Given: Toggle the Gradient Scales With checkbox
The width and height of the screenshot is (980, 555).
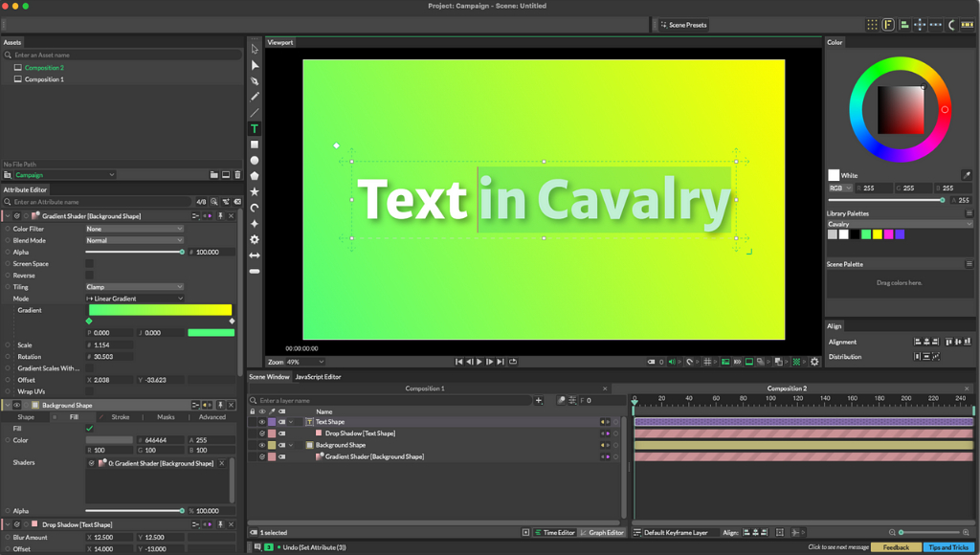Looking at the screenshot, I should coord(89,368).
